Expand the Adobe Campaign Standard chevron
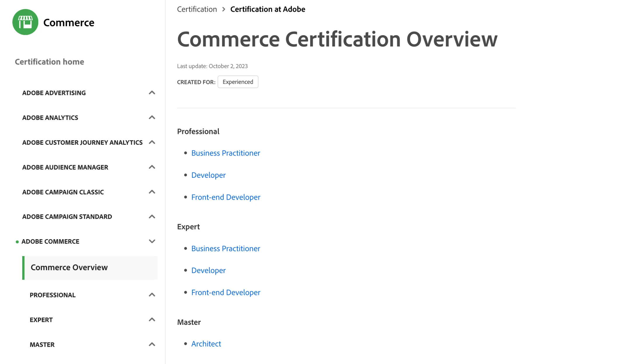This screenshot has height=364, width=644. (x=152, y=217)
